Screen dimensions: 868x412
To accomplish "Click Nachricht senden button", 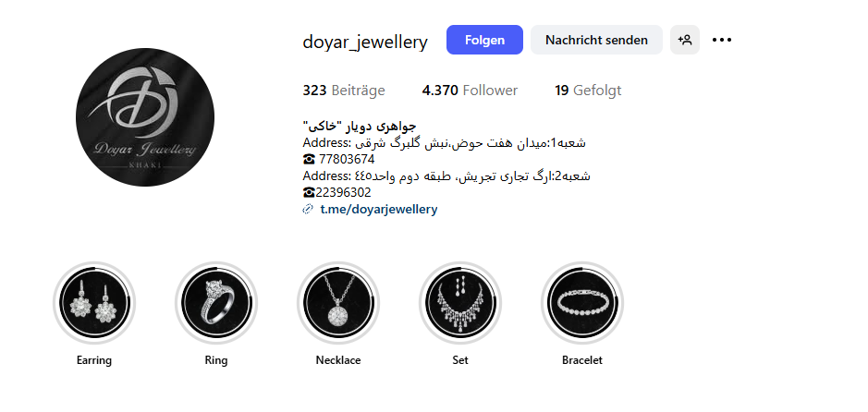I will click(596, 40).
